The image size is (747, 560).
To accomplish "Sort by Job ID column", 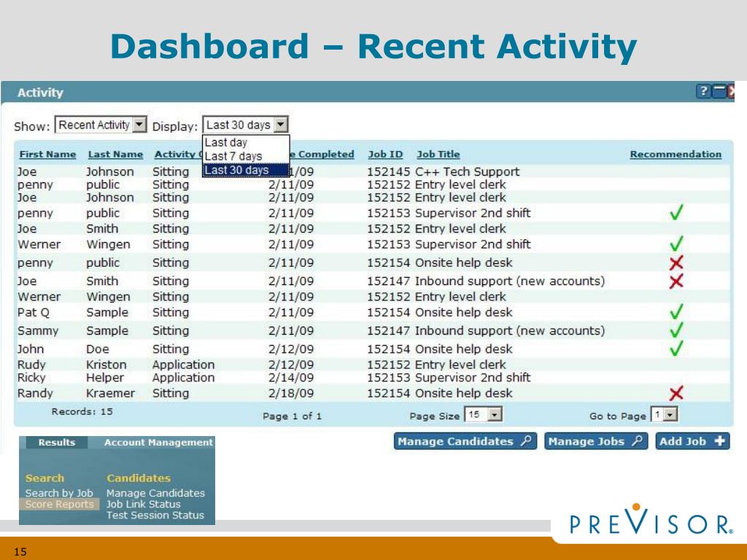I will pos(385,155).
